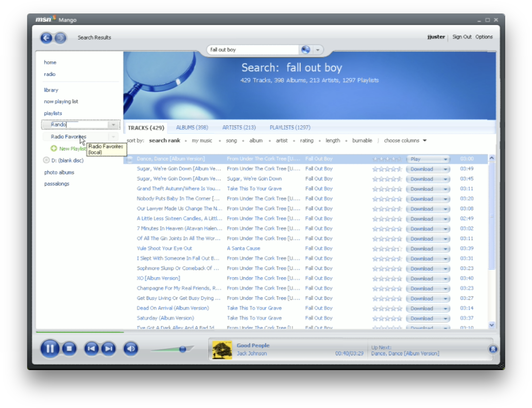The height and width of the screenshot is (408, 532).
Task: Sort results by search rank
Action: tap(164, 141)
